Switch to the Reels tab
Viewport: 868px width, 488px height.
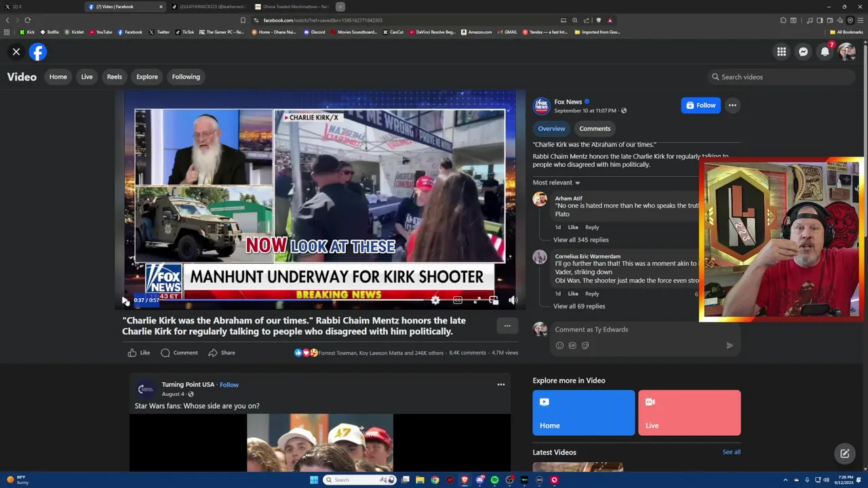(115, 77)
